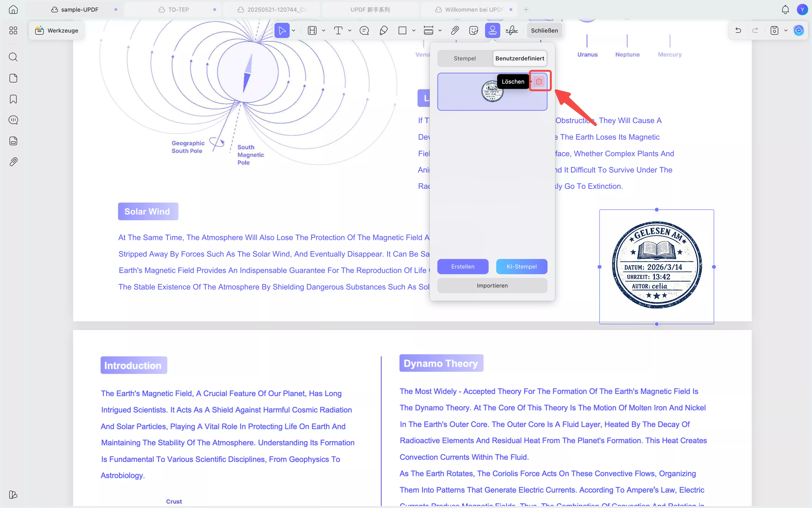Click the undo arrow icon
Screen dimensions: 812x508
[738, 31]
